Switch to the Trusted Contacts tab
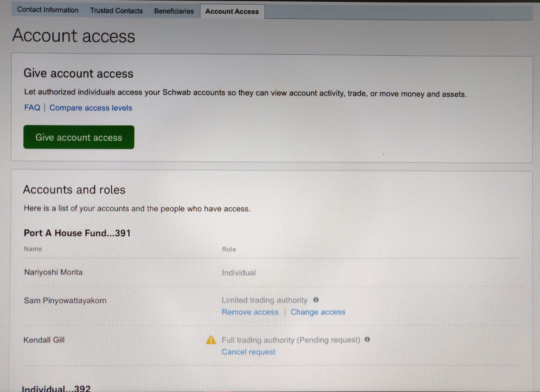 click(x=116, y=11)
